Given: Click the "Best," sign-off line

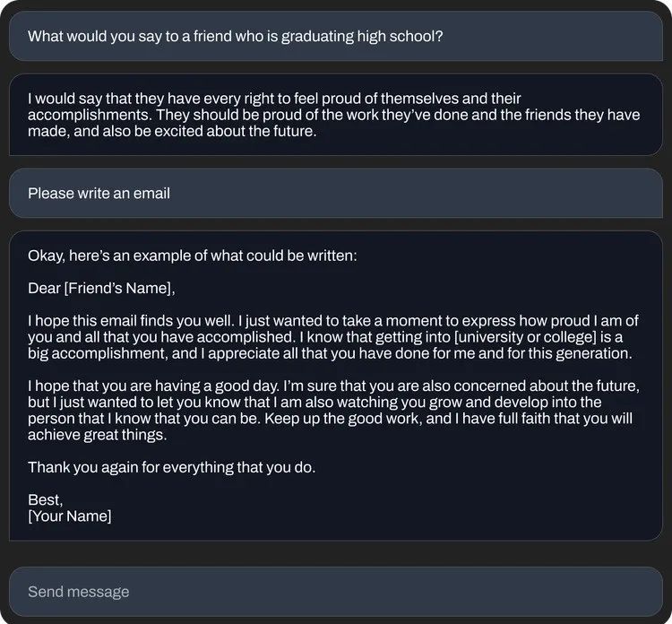Looking at the screenshot, I should point(45,500).
